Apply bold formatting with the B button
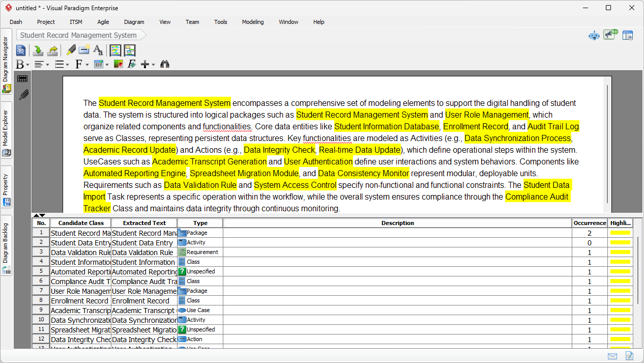This screenshot has height=363, width=644. pyautogui.click(x=21, y=64)
